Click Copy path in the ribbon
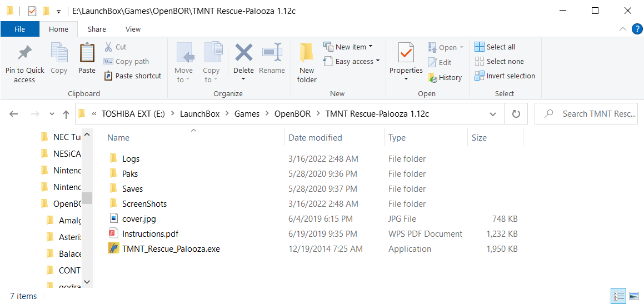The height and width of the screenshot is (304, 644). point(126,61)
